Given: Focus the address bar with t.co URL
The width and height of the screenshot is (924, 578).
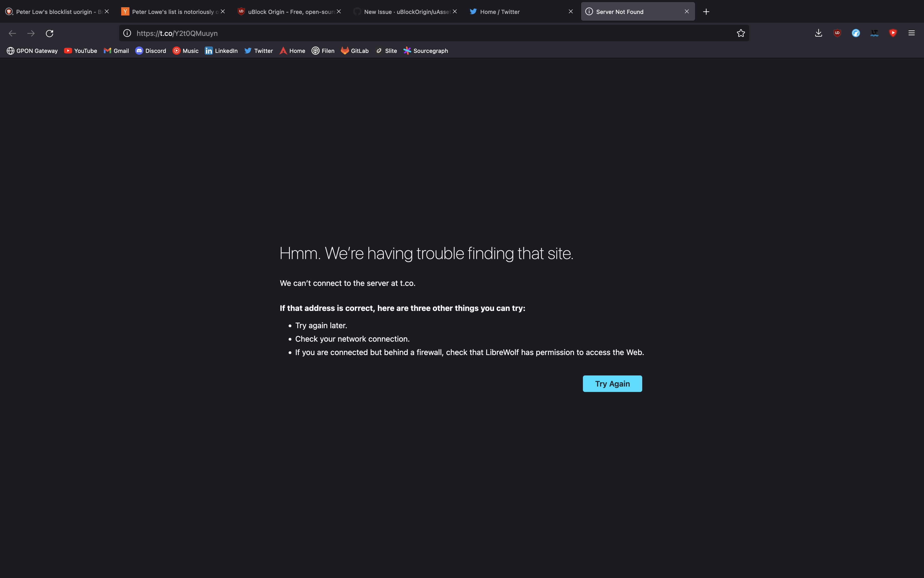Looking at the screenshot, I should (x=434, y=33).
